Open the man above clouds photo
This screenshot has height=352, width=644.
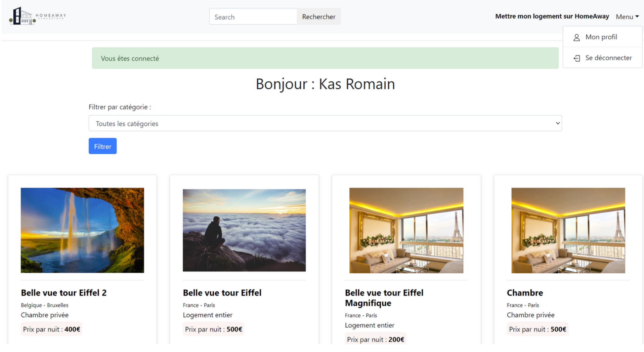(x=244, y=230)
